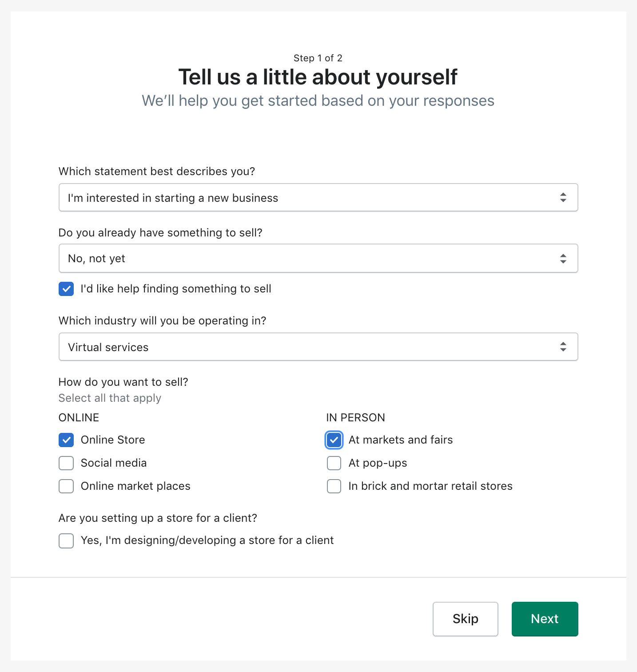This screenshot has height=672, width=637.
Task: Check 'In brick and mortar retail stores'
Action: click(334, 486)
